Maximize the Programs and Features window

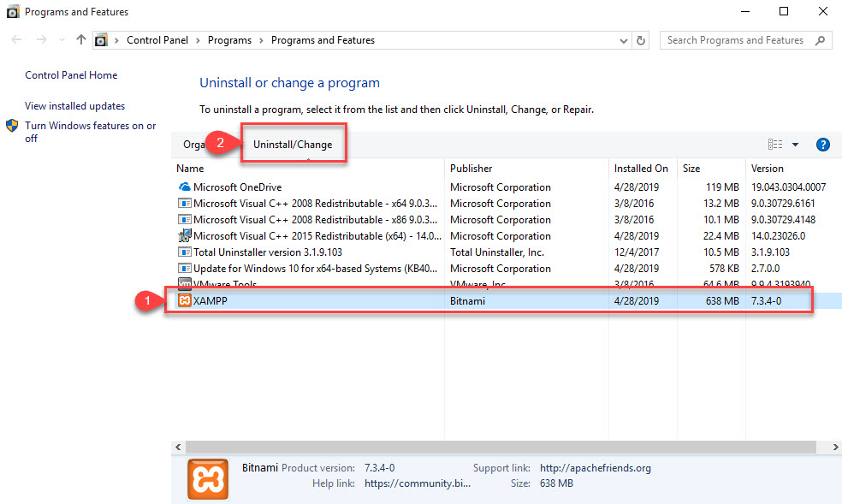(x=784, y=11)
